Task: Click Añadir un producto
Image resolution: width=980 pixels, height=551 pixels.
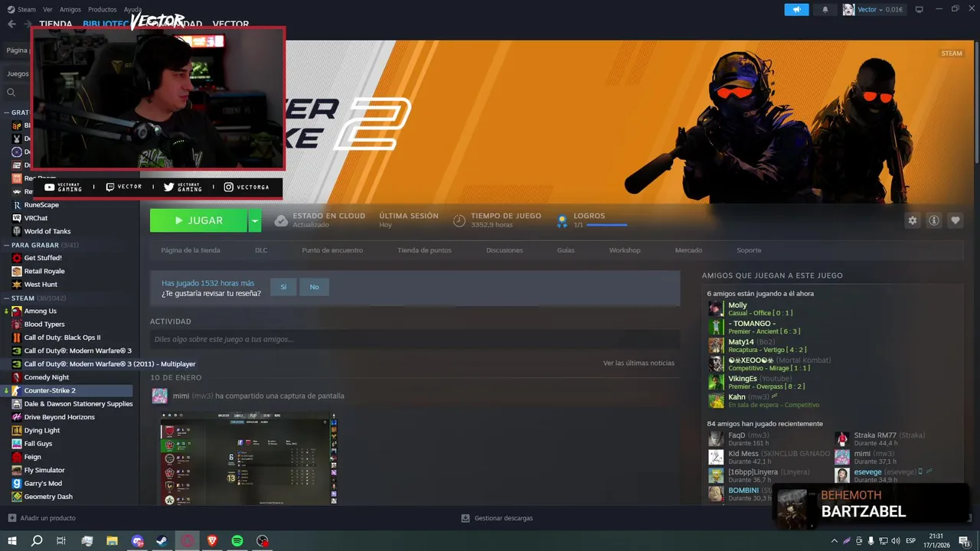Action: [x=47, y=518]
